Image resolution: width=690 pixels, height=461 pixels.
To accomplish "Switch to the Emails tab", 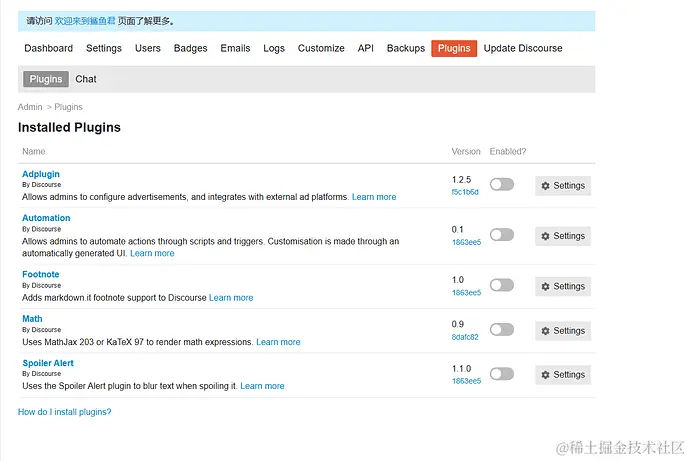I will coord(235,48).
